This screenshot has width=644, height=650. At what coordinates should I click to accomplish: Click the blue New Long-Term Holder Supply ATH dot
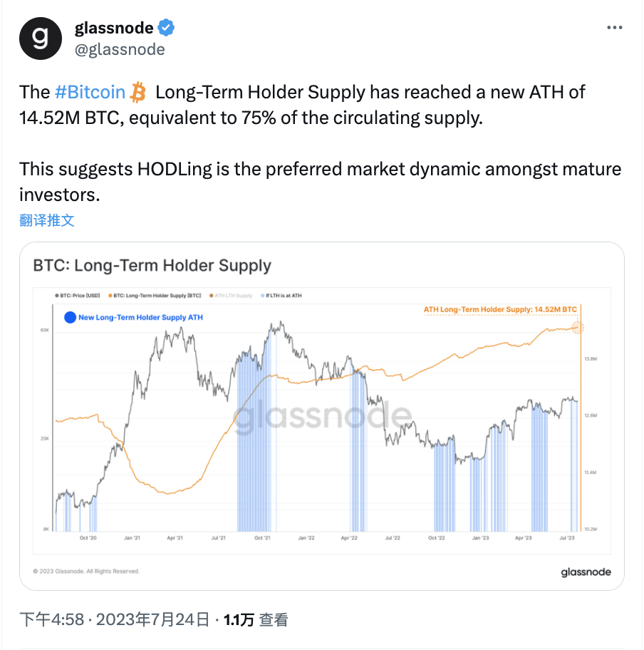click(69, 318)
